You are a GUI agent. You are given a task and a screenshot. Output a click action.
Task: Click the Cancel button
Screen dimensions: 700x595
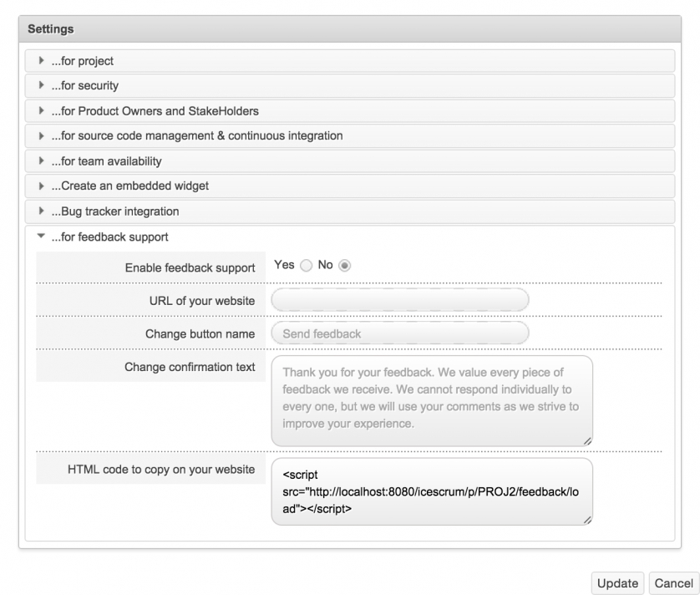(673, 583)
